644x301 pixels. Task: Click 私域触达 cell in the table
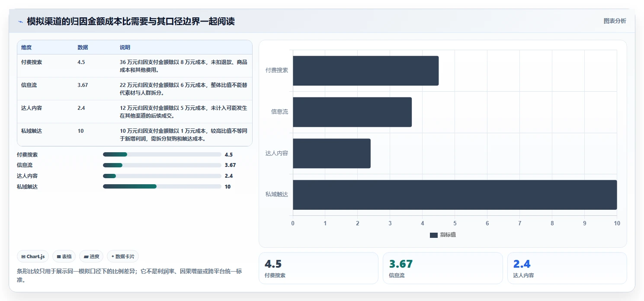coord(32,131)
